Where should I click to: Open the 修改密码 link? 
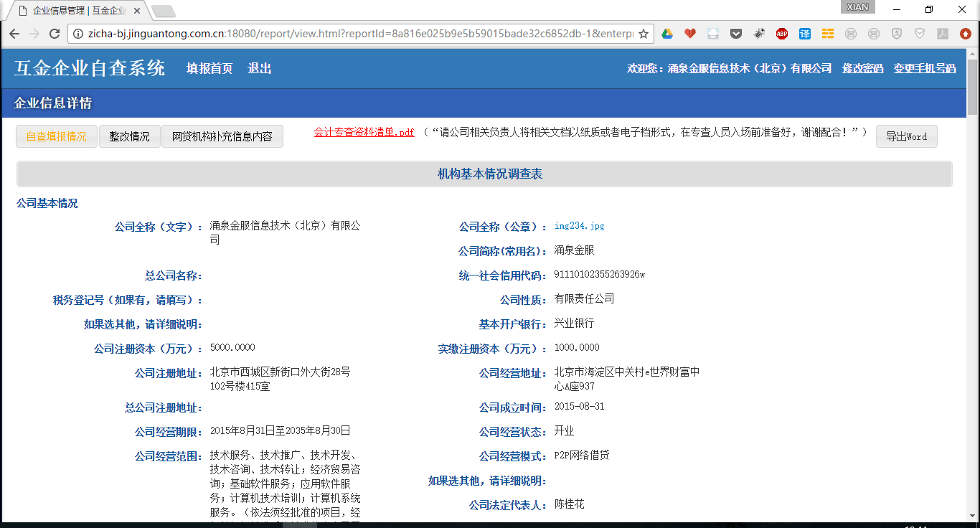point(862,69)
